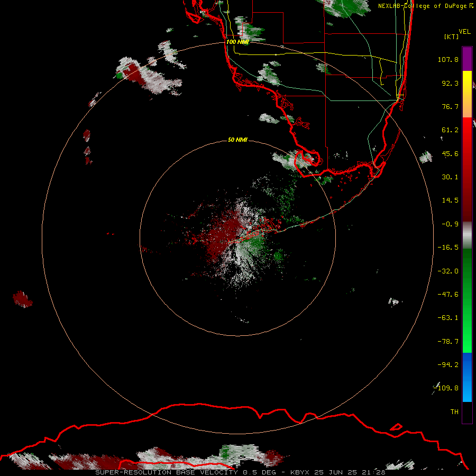The height and width of the screenshot is (476, 476).
Task: Click the 107.8 velocity legend value
Action: [x=448, y=59]
